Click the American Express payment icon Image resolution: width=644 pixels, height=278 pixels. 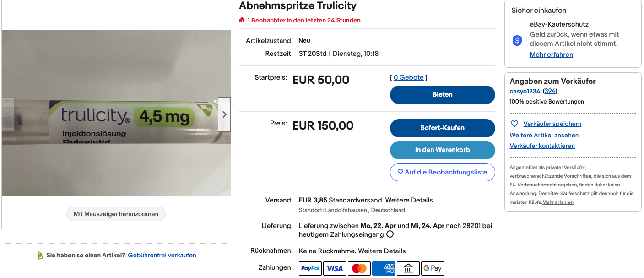tap(384, 268)
